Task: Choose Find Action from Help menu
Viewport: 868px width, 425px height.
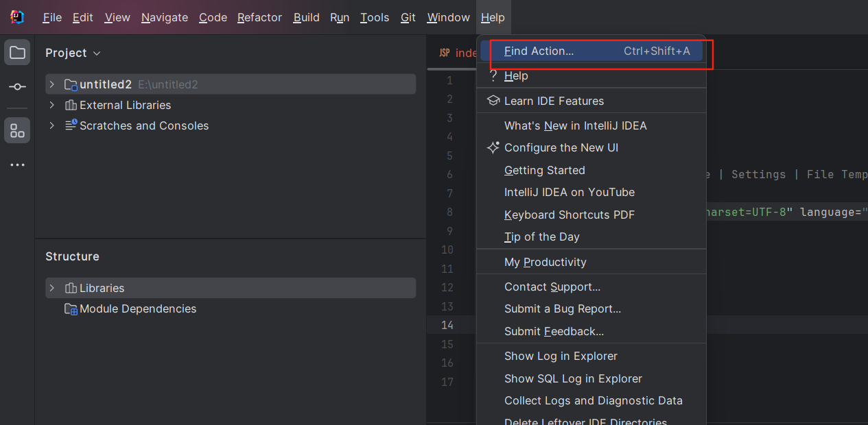Action: point(591,51)
